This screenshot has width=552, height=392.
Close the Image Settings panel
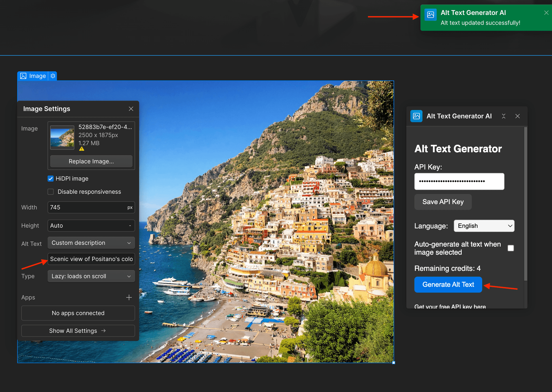(x=131, y=109)
